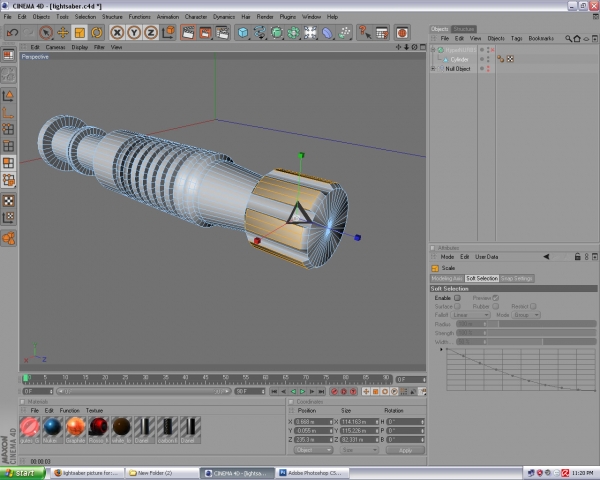
Task: Switch the world coordinate system icon
Action: pyautogui.click(x=168, y=33)
